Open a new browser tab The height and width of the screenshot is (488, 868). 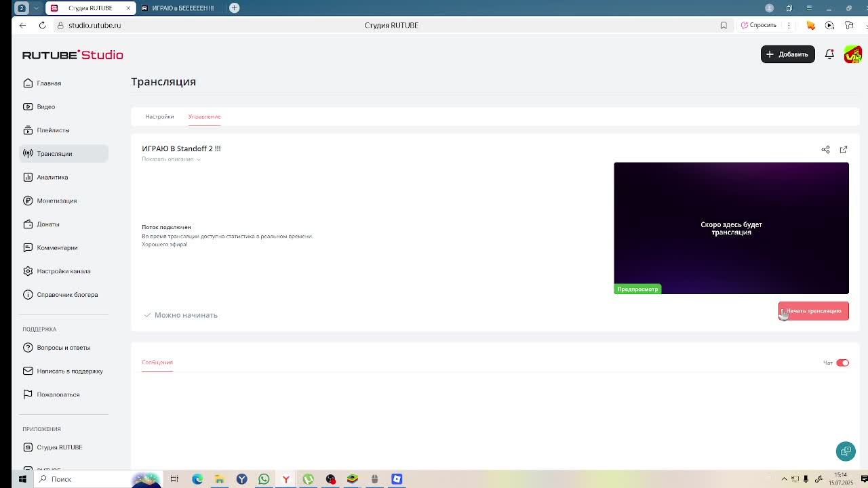pyautogui.click(x=235, y=8)
